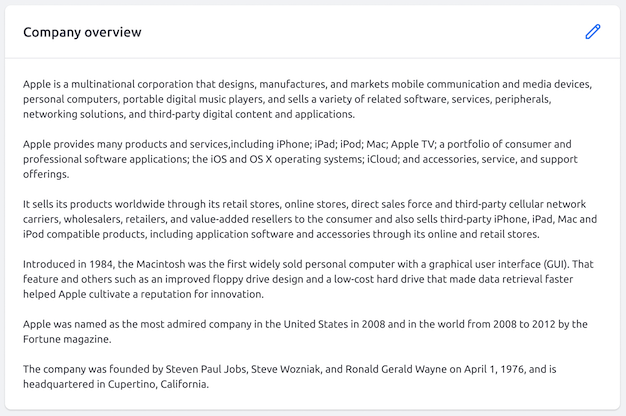Click the paragraph starting 'It sells its products'
Viewport: 626px width, 416px height.
(310, 219)
